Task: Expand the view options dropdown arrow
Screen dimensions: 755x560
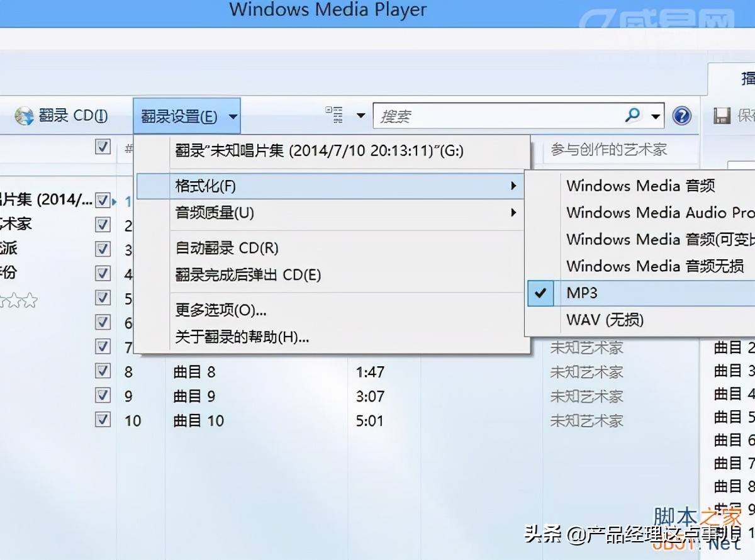Action: (x=361, y=116)
